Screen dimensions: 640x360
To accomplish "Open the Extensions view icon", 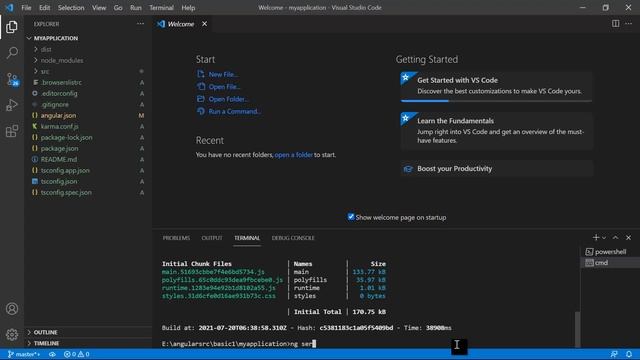I will [12, 131].
